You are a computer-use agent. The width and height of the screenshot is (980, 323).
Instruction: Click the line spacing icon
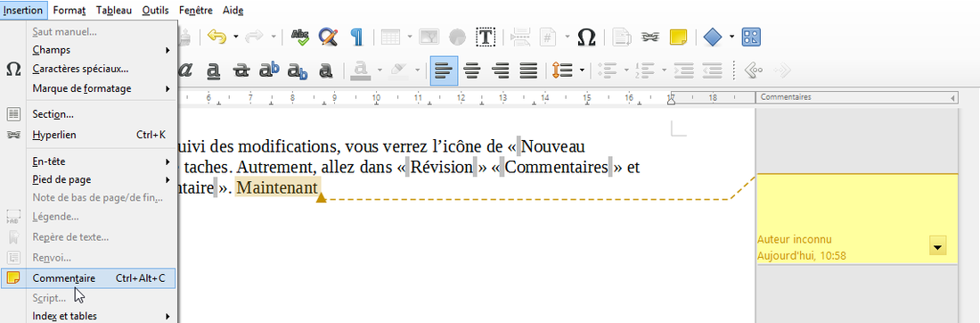click(562, 70)
